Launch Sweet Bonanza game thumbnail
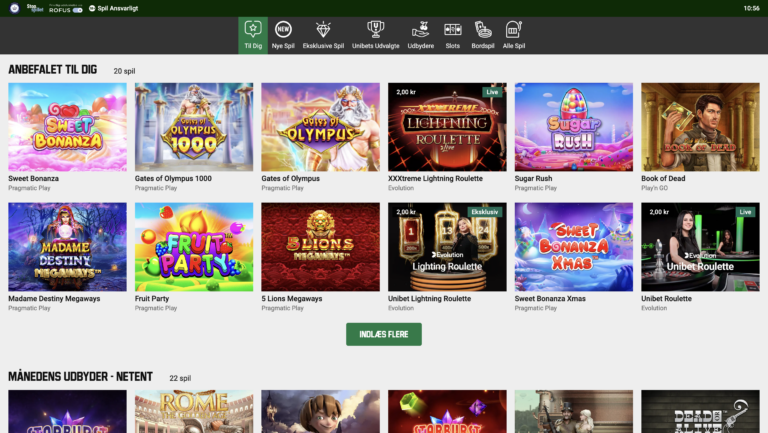Viewport: 768px width, 433px height. click(68, 127)
